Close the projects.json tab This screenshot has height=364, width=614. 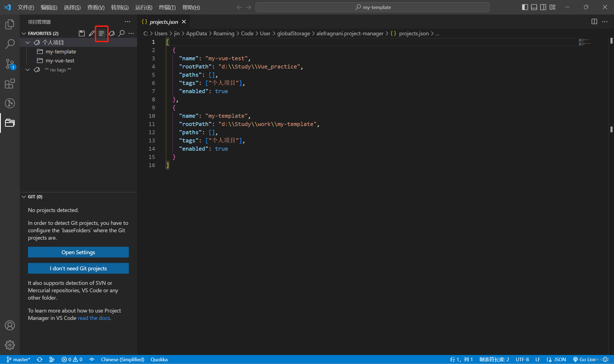[x=184, y=22]
